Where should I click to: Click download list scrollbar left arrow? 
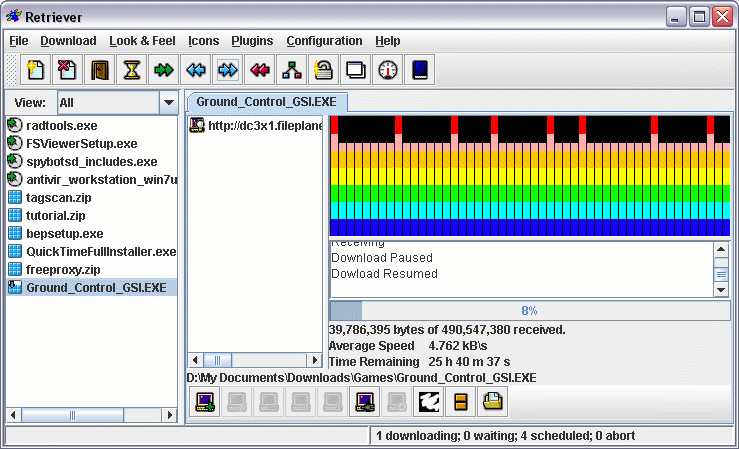(13, 415)
